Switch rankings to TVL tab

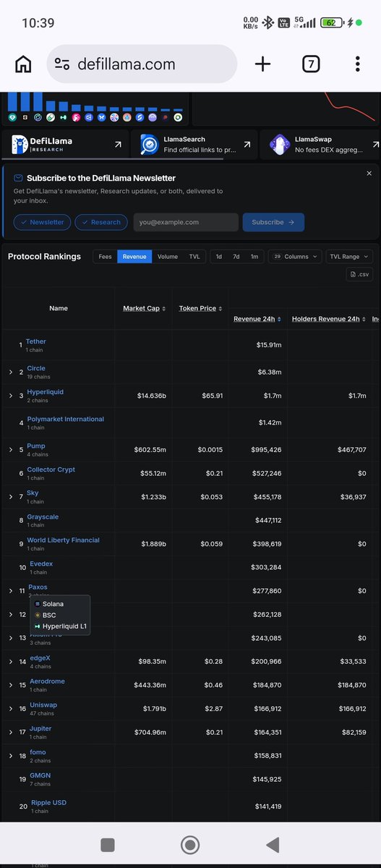click(194, 256)
